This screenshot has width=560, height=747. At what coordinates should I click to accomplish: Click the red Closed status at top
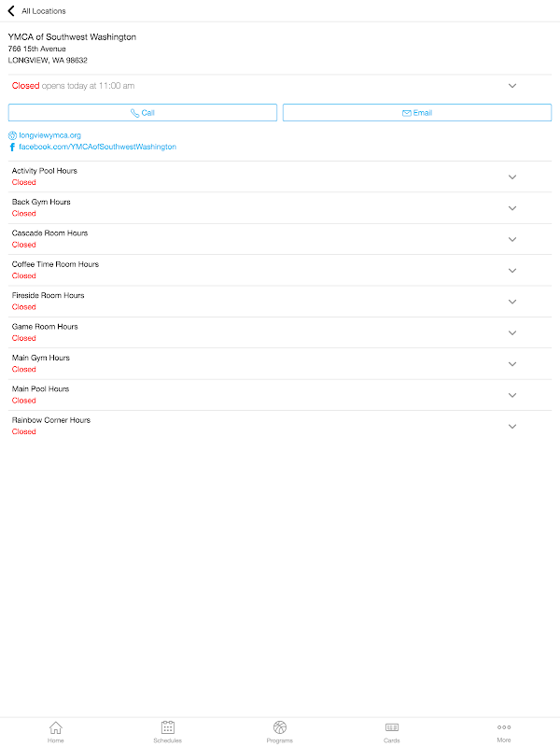(x=26, y=86)
